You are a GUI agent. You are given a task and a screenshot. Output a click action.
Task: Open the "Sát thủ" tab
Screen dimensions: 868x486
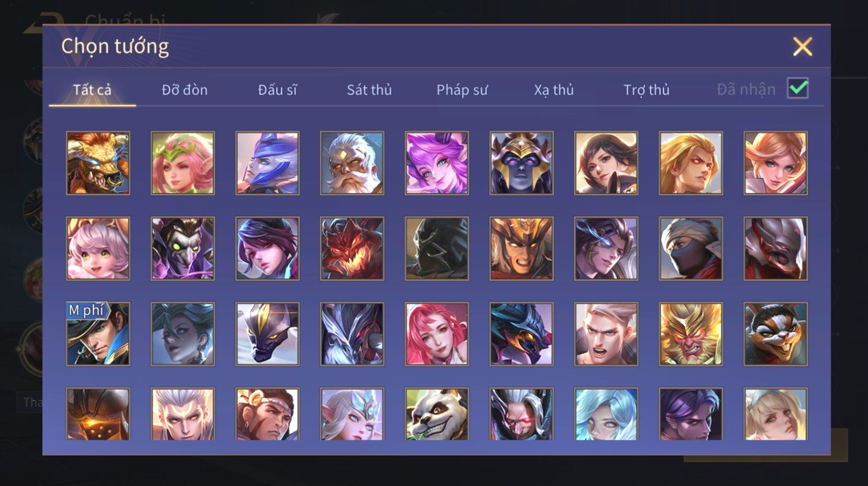(369, 90)
